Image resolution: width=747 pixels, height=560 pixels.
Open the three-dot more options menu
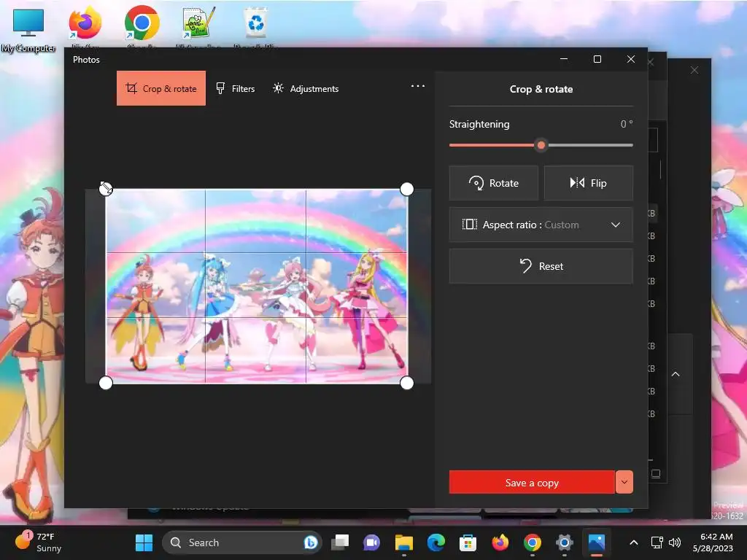(x=418, y=86)
